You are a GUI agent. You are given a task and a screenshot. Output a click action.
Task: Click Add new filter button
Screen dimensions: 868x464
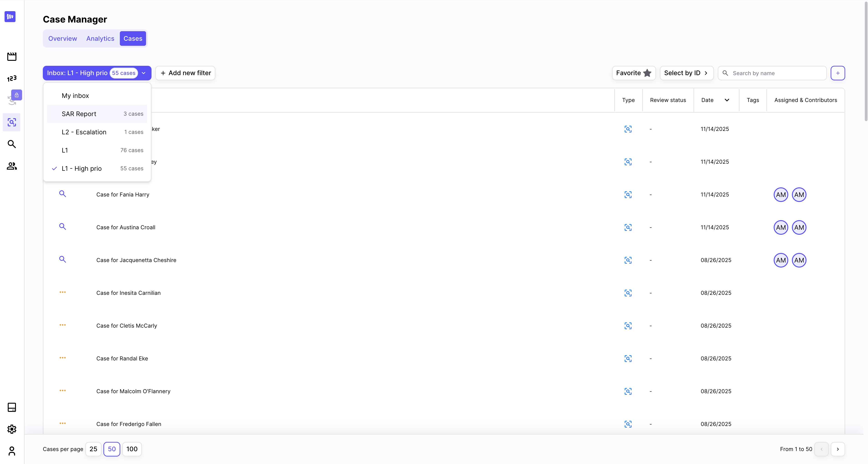point(185,73)
